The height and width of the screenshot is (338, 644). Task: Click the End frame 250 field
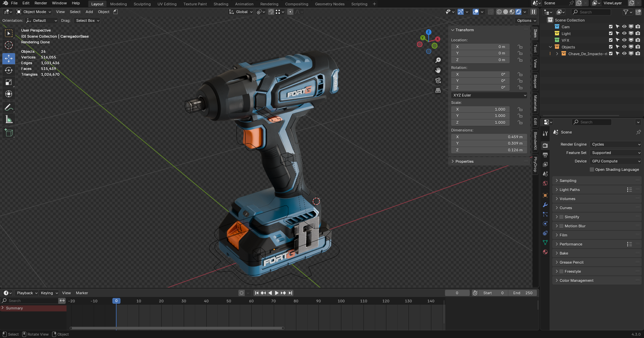[523, 293]
